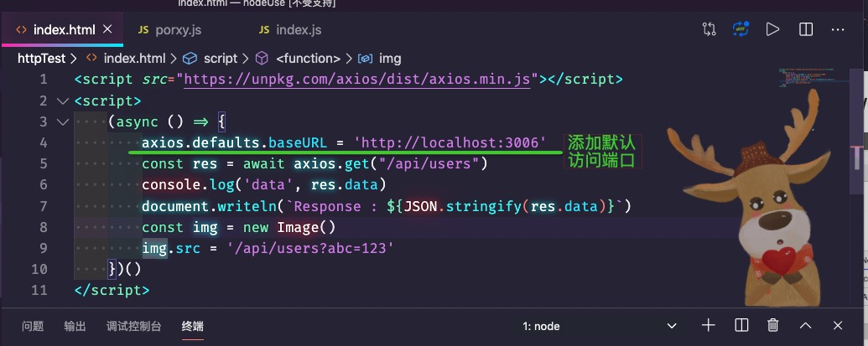Select the img breadcrumb segment
This screenshot has height=346, width=868.
point(390,59)
